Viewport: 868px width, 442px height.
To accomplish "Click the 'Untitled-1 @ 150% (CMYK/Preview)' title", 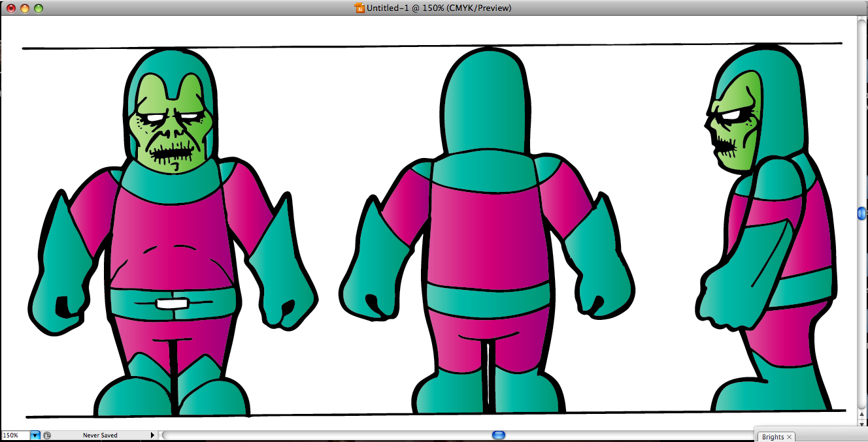I will 439,8.
